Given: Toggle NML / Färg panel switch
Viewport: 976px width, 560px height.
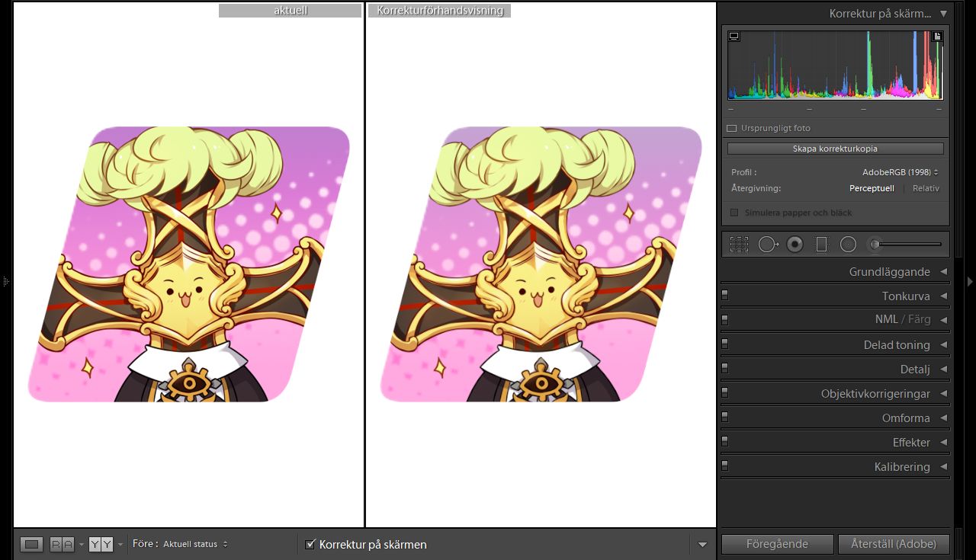Looking at the screenshot, I should (724, 319).
